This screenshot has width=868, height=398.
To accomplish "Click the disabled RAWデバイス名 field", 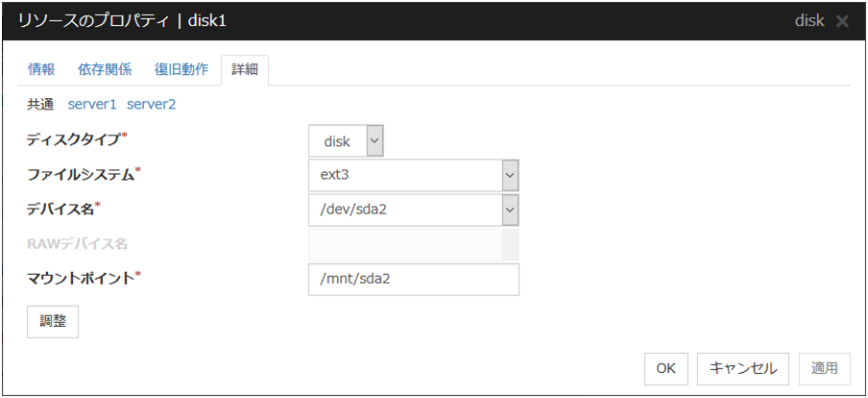I will tap(413, 245).
